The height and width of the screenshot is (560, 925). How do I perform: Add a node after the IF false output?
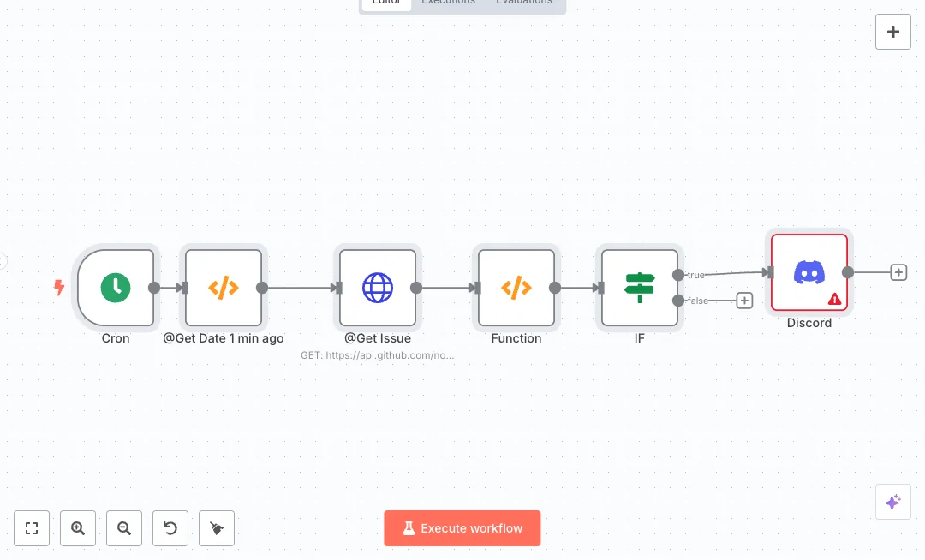(x=744, y=301)
